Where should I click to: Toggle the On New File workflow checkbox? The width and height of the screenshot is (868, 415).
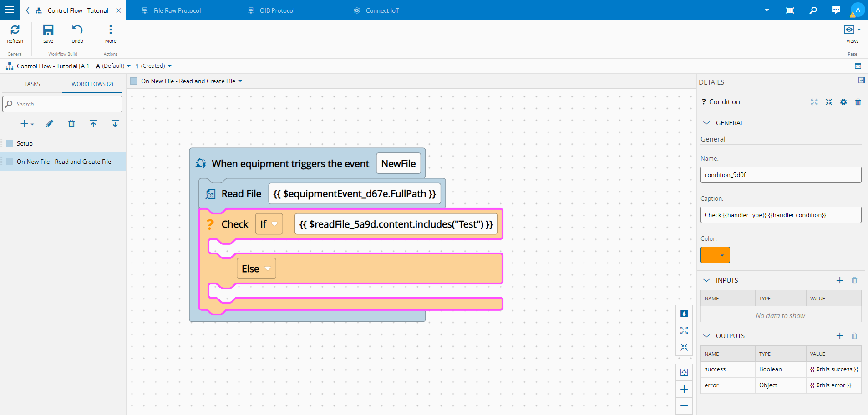[10, 162]
